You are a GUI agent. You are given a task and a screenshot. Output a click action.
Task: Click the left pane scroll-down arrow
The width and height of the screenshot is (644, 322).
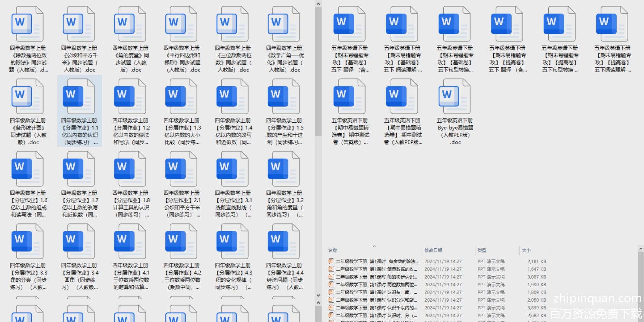point(318,295)
